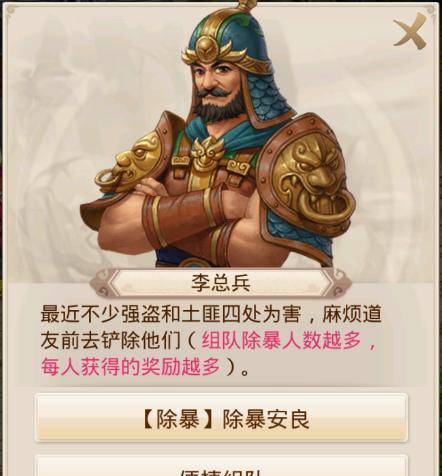Image resolution: width=442 pixels, height=476 pixels.
Task: Click the right scroll ornament of name banner
Action: (338, 283)
